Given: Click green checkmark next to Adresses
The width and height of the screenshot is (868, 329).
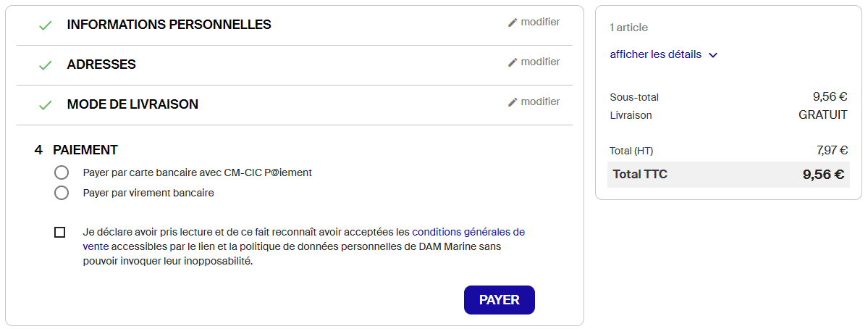Looking at the screenshot, I should click(x=46, y=65).
